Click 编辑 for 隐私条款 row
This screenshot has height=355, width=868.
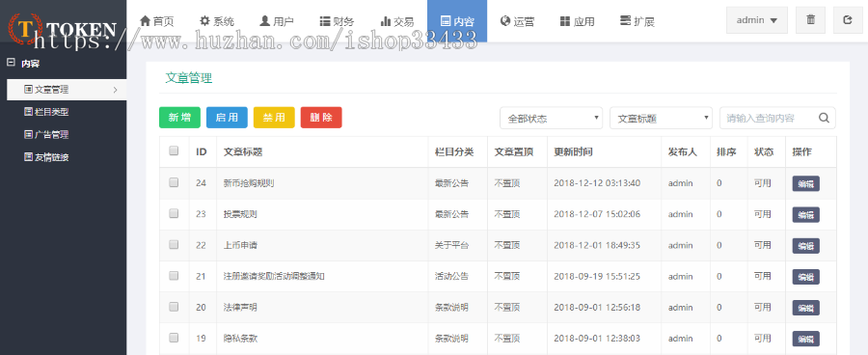tap(806, 339)
